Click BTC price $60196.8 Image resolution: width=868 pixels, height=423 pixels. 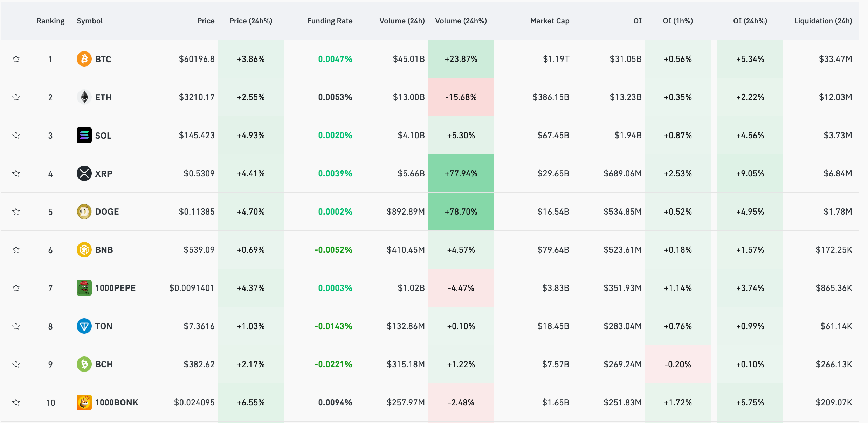(197, 59)
